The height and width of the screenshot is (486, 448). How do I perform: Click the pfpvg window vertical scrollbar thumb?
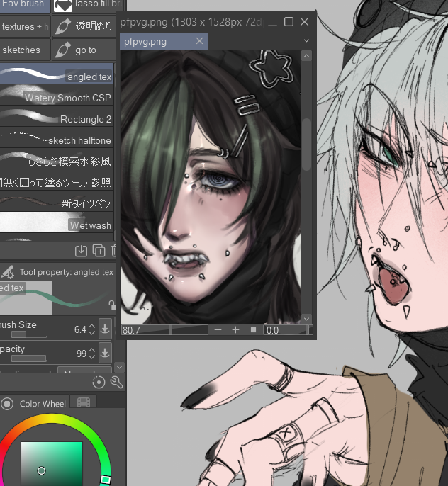coord(306,144)
